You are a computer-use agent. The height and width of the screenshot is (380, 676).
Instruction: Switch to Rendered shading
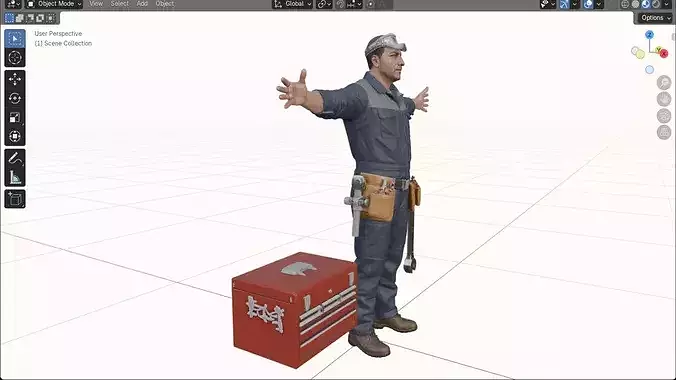[656, 4]
